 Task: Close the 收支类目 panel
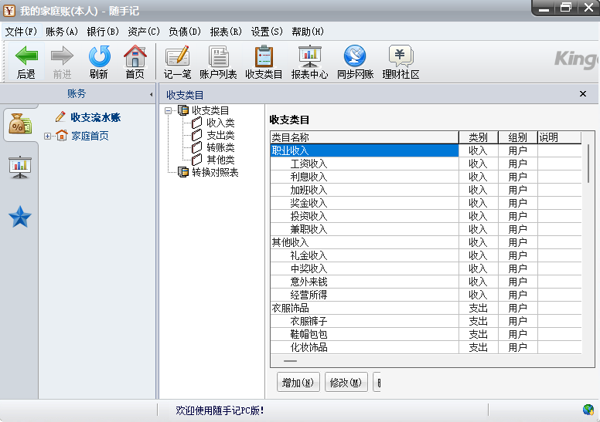(x=582, y=93)
